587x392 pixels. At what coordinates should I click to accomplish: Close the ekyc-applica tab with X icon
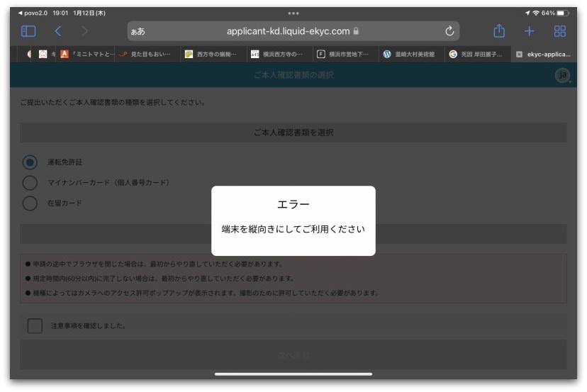519,55
